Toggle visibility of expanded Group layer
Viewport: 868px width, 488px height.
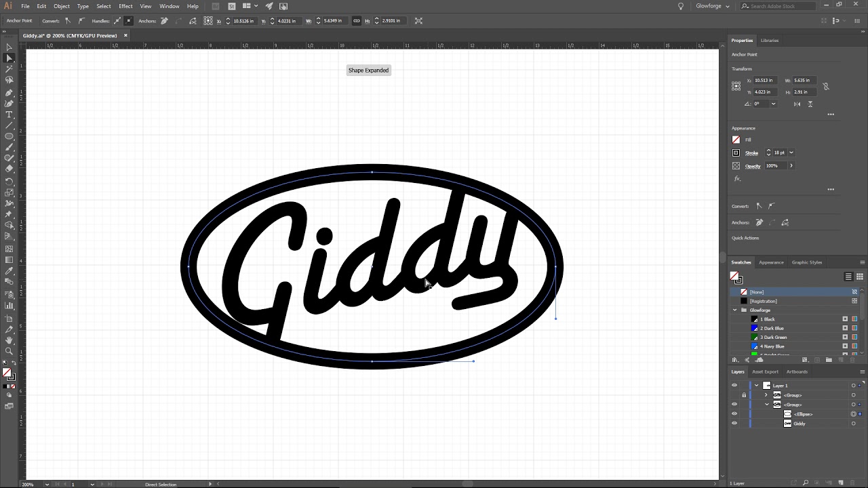coord(734,405)
